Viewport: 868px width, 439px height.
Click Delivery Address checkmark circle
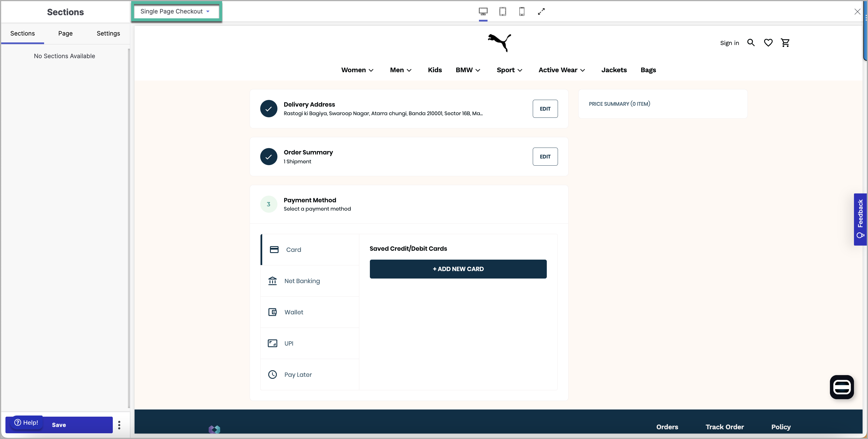tap(269, 109)
